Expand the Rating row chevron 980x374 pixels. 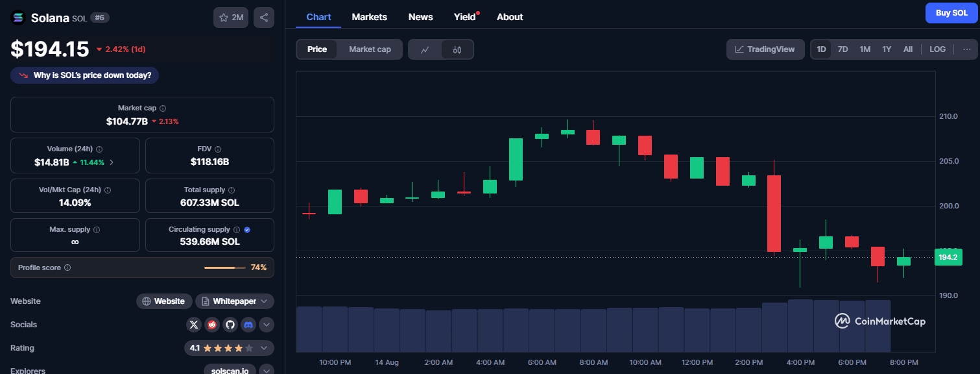(264, 348)
